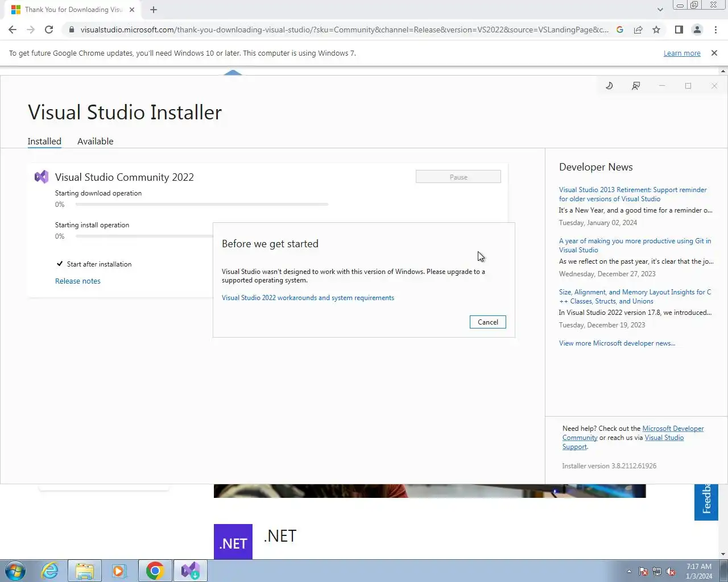
Task: Open year of productive Git news article
Action: [635, 246]
